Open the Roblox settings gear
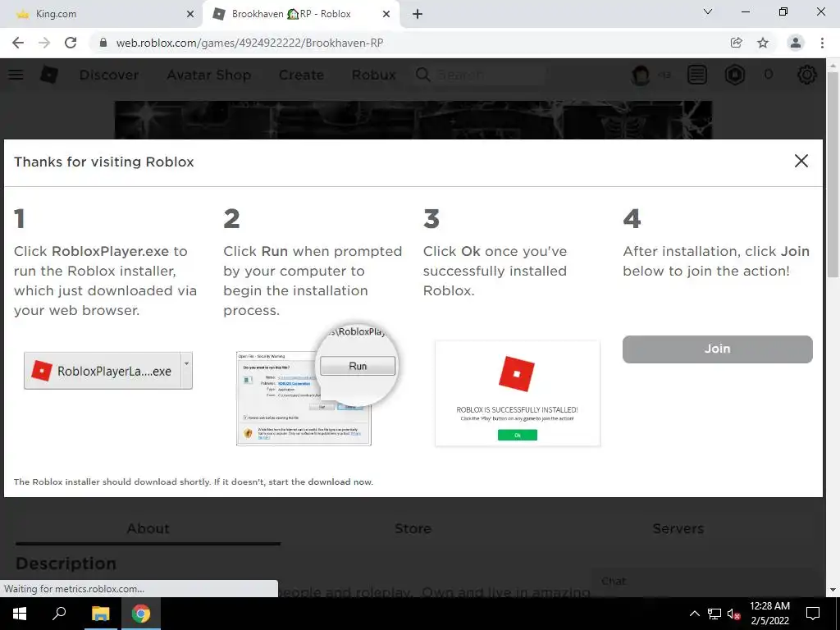Screen dimensions: 840x630 click(807, 75)
